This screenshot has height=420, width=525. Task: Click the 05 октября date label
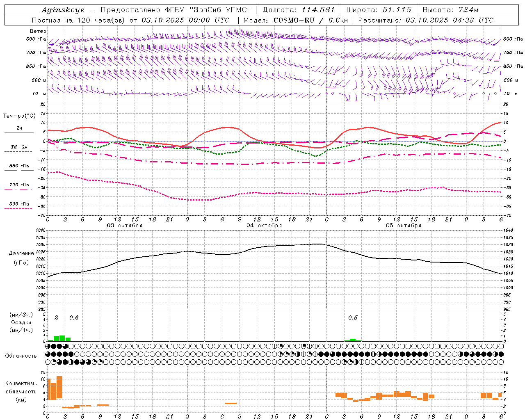tap(404, 226)
